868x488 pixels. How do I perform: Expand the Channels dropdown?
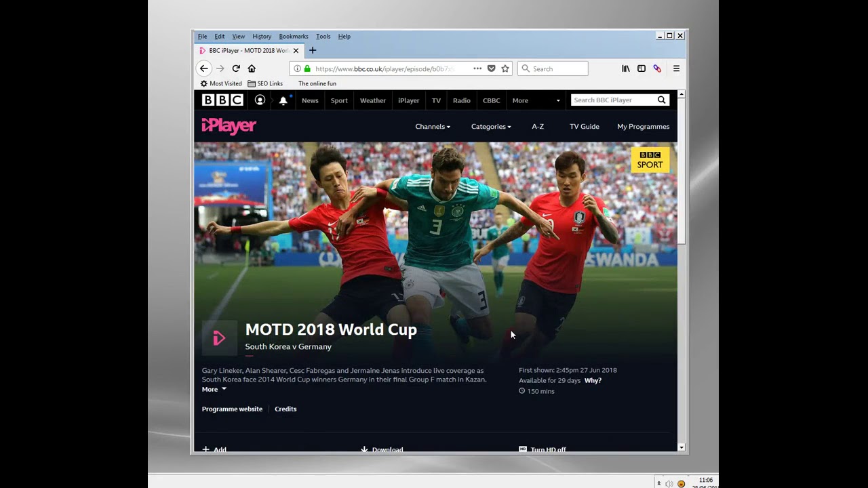[x=433, y=127]
